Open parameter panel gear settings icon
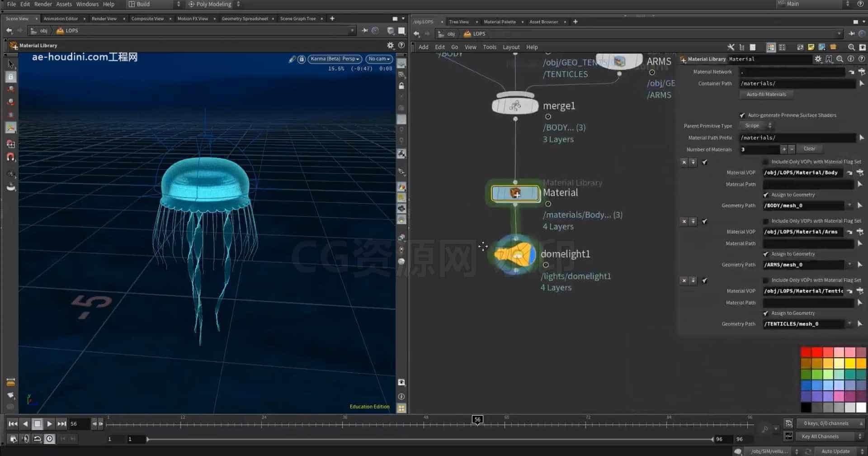 [818, 59]
